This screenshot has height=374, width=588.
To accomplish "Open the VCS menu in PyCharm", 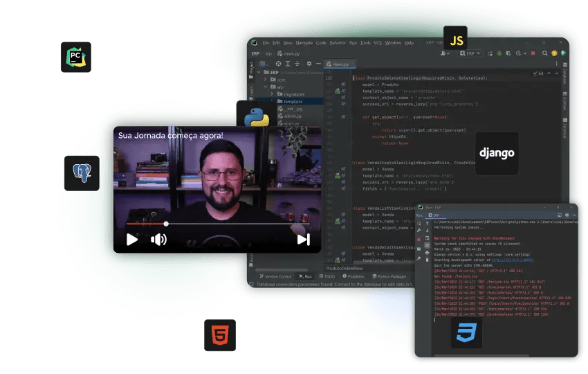I will [378, 43].
